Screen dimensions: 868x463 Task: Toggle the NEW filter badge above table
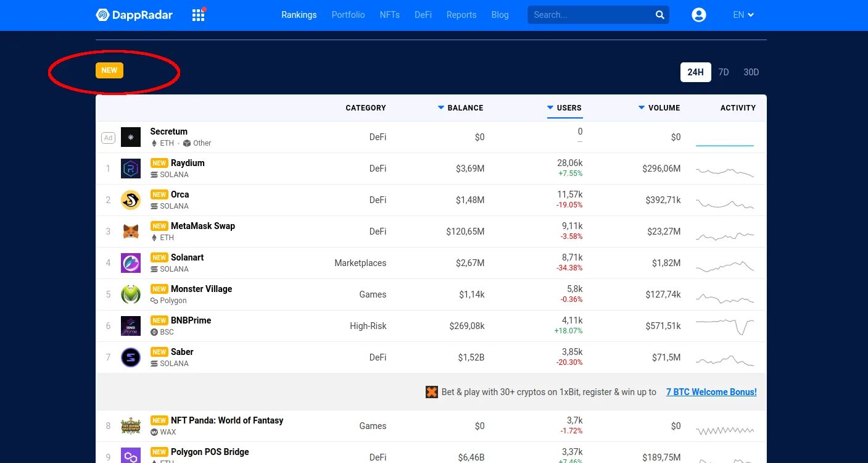pos(109,70)
